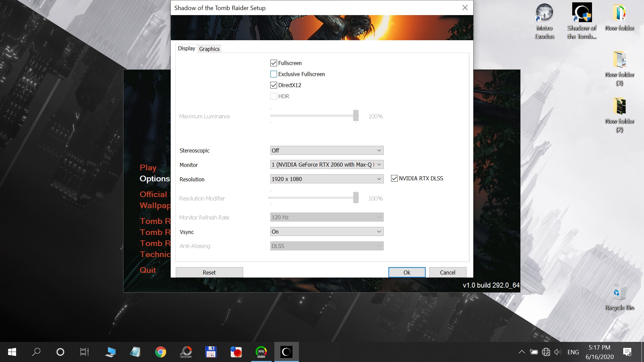Select the New folder (2) desktop icon
This screenshot has width=644, height=362.
[620, 115]
